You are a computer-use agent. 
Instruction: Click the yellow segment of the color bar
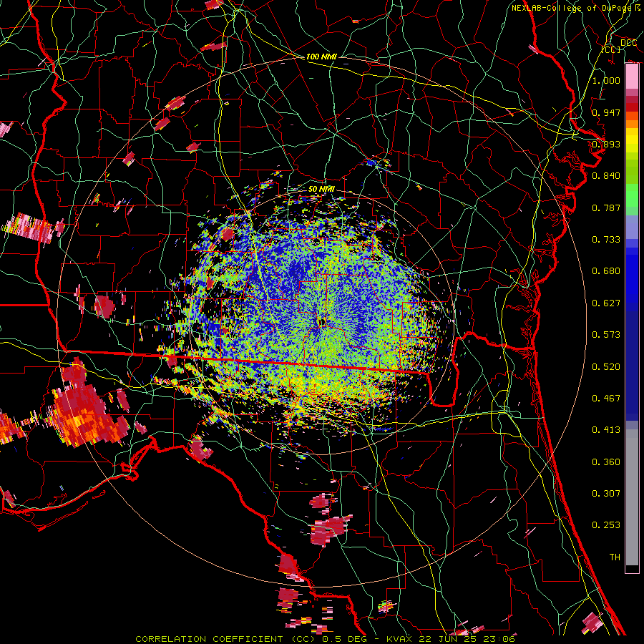632,141
